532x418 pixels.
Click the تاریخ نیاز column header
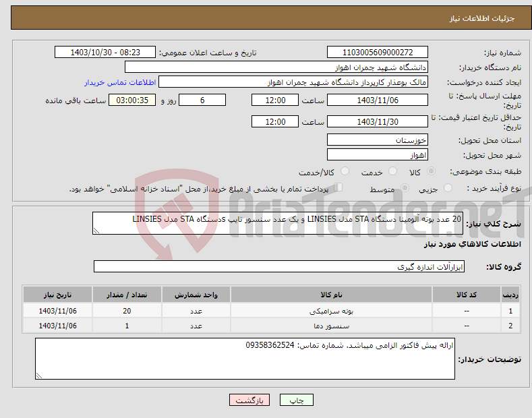click(x=58, y=295)
